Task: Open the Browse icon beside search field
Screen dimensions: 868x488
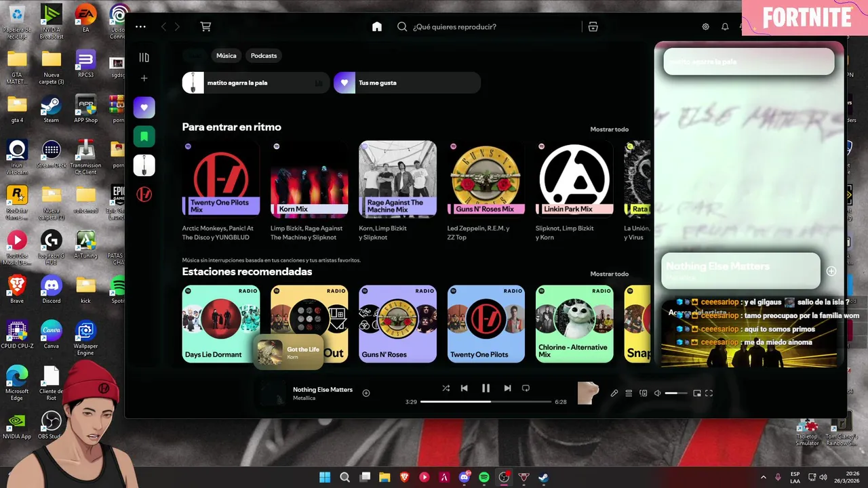Action: pos(593,26)
